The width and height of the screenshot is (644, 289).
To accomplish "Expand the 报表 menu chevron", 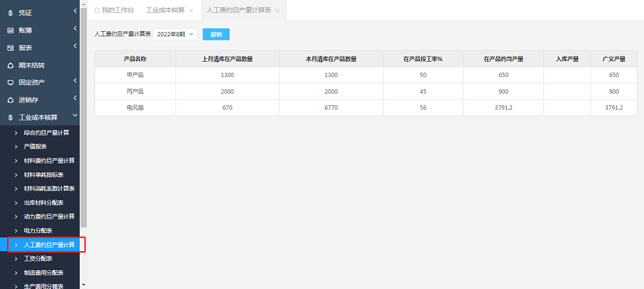I will 75,46.
